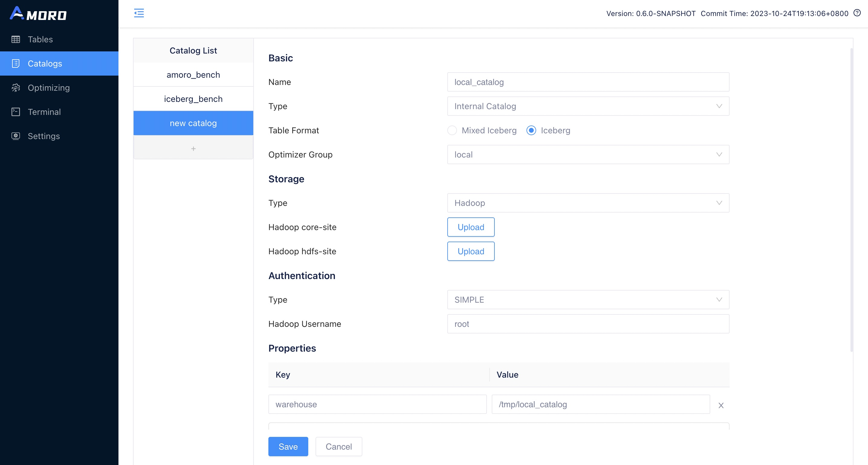Screen dimensions: 868x465
Task: Open the Terminal page
Action: point(44,112)
